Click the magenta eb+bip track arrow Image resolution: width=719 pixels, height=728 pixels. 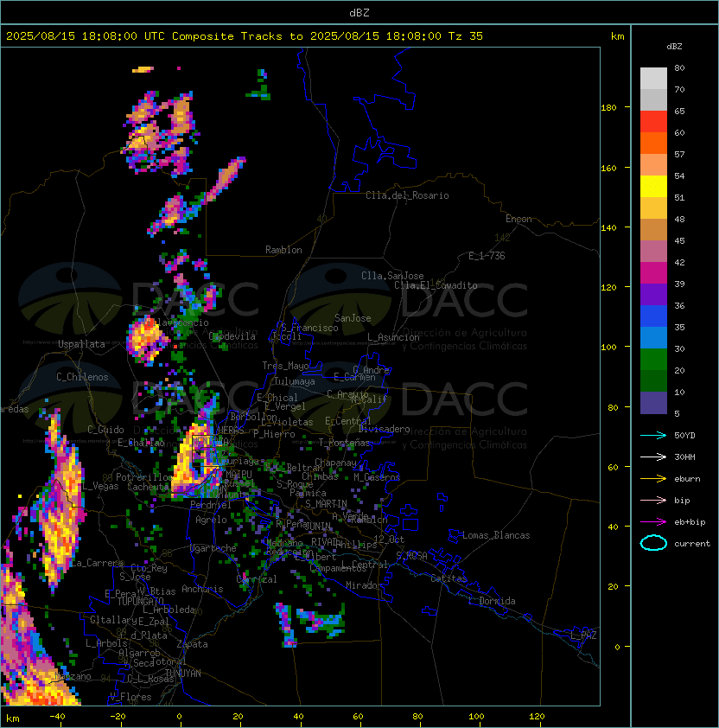(x=653, y=522)
